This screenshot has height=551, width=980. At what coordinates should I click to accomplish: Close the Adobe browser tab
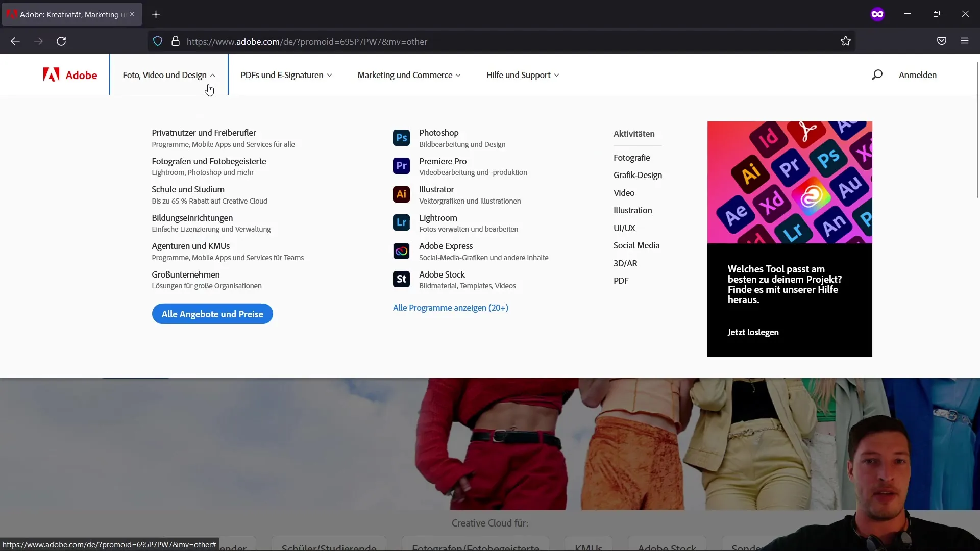tap(132, 14)
